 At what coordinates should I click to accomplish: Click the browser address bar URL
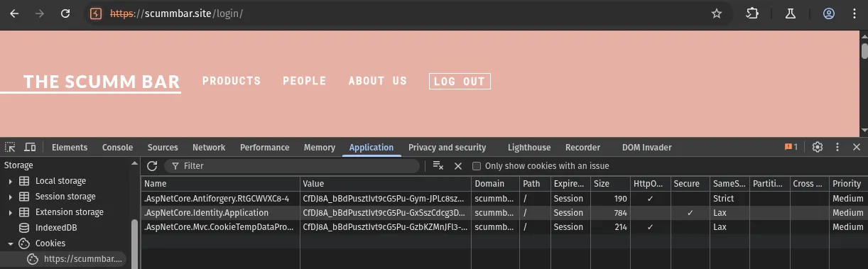click(176, 13)
